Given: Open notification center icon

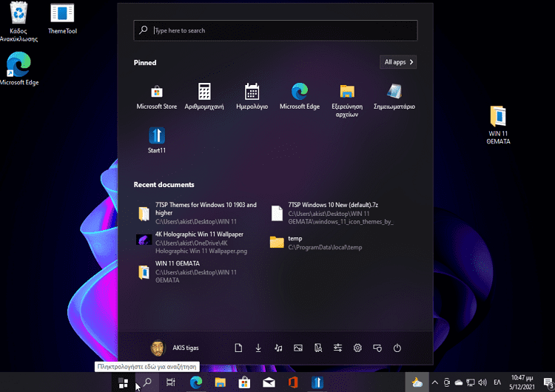Looking at the screenshot, I should pyautogui.click(x=548, y=382).
